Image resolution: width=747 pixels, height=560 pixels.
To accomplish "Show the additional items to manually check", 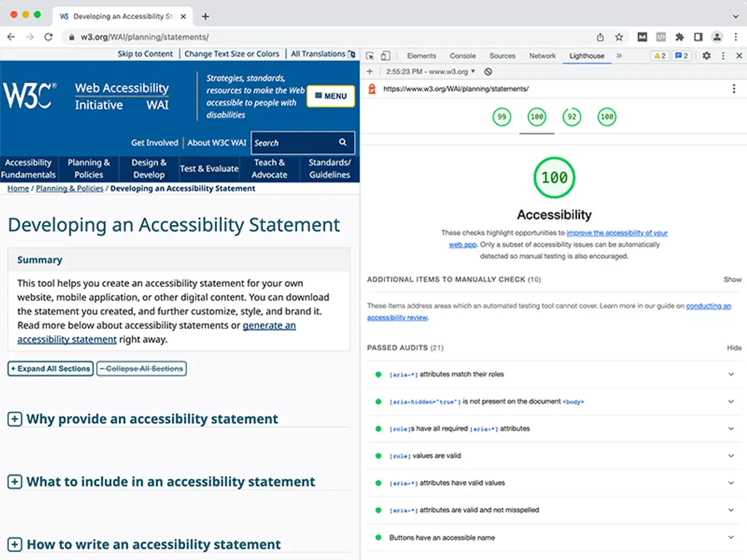I will (732, 279).
